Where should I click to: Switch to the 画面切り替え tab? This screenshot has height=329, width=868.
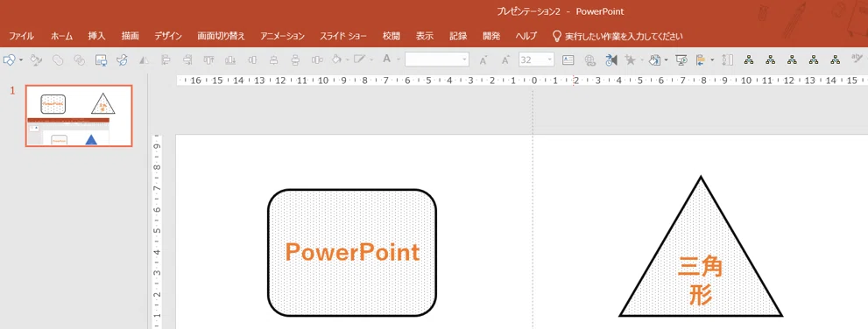click(x=222, y=37)
